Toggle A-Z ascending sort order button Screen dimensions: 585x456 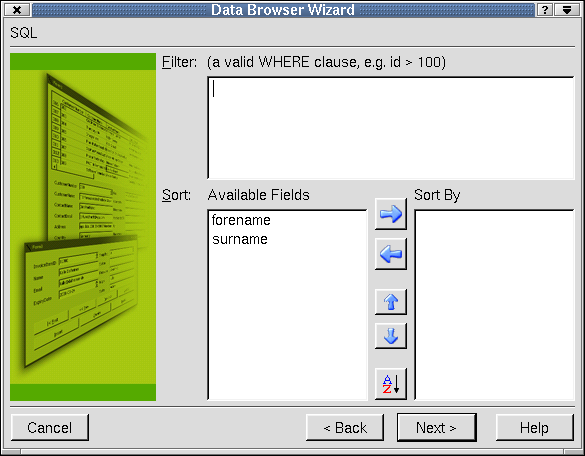click(391, 384)
